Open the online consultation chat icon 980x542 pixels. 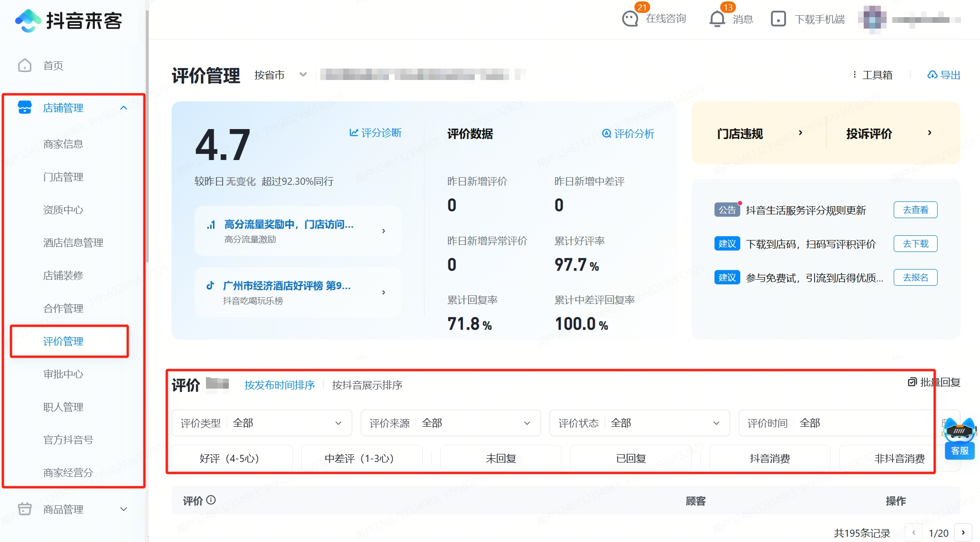[x=630, y=19]
